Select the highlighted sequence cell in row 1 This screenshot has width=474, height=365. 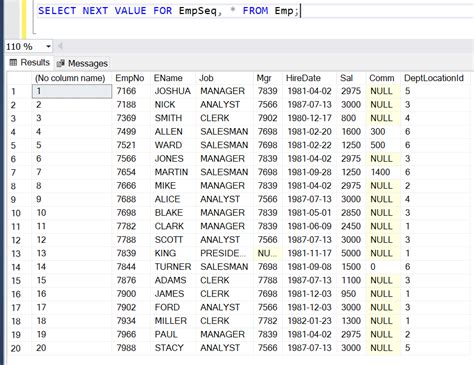(x=72, y=91)
